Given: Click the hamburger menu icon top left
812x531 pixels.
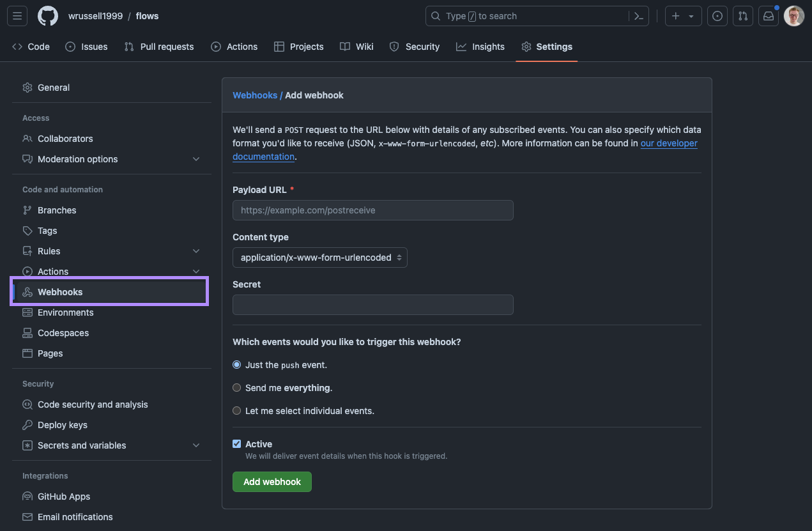Looking at the screenshot, I should pos(17,15).
